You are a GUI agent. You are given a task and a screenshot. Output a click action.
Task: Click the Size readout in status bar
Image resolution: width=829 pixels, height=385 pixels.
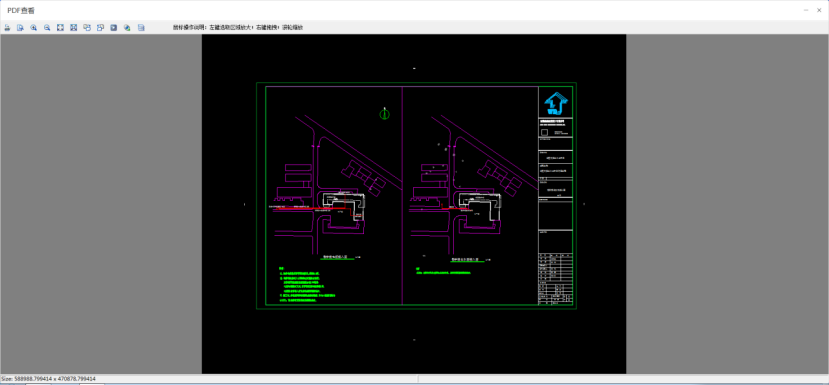pos(48,379)
